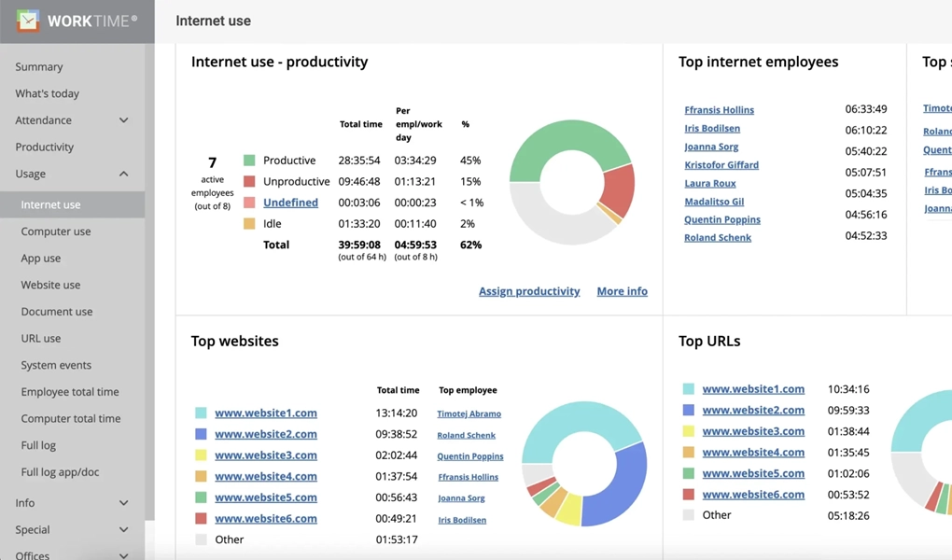Image resolution: width=952 pixels, height=560 pixels.
Task: Expand the Special section chevron
Action: [123, 530]
